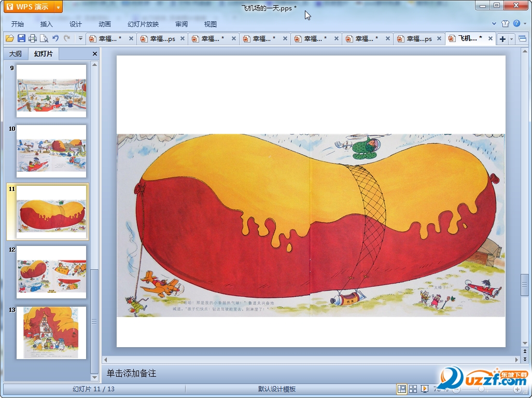532x398 pixels.
Task: Open the skin change shirt icon
Action: click(x=505, y=23)
